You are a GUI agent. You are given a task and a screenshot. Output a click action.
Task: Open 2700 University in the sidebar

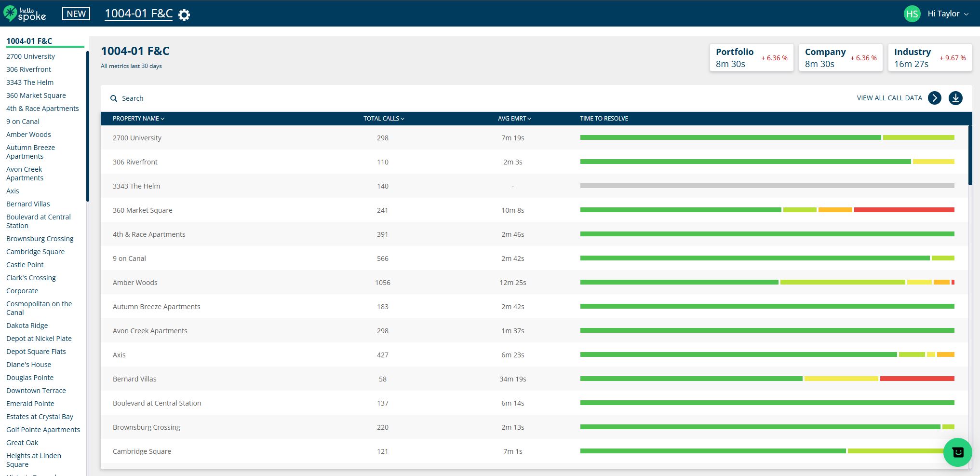coord(30,56)
